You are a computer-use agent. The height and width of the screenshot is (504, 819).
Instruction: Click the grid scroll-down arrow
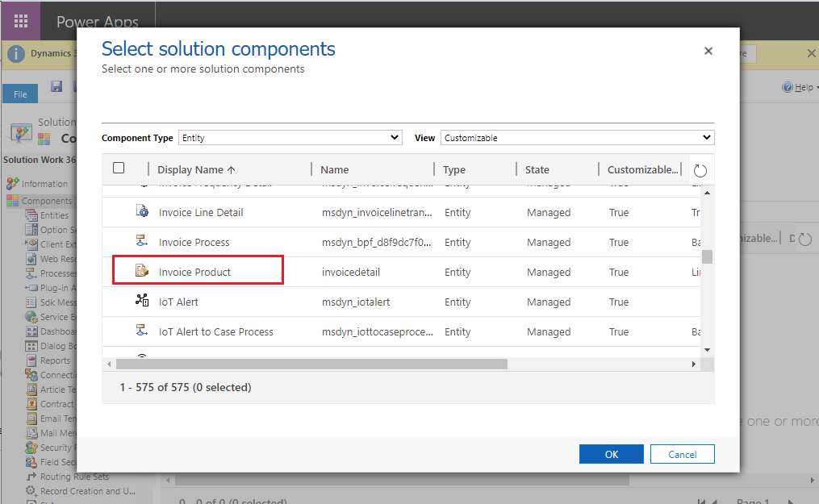pyautogui.click(x=707, y=349)
